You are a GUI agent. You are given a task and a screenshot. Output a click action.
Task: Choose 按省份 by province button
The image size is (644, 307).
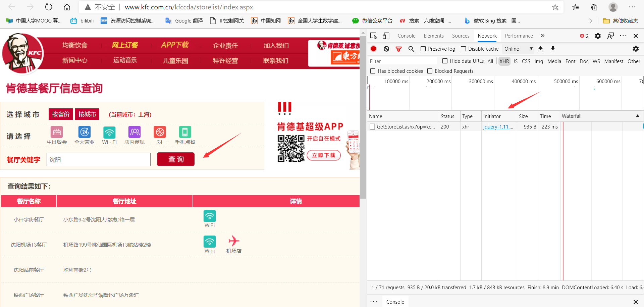pos(61,114)
